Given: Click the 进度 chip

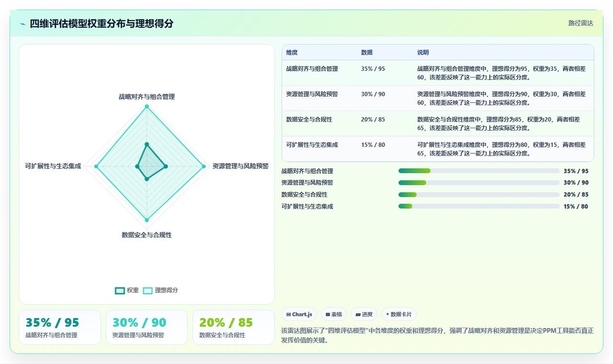Looking at the screenshot, I should [x=364, y=314].
